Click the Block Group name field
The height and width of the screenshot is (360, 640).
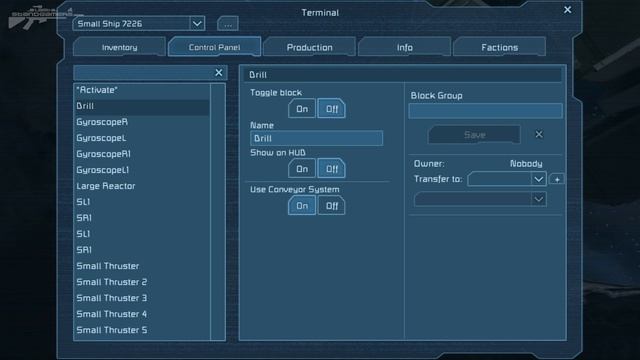click(x=485, y=111)
